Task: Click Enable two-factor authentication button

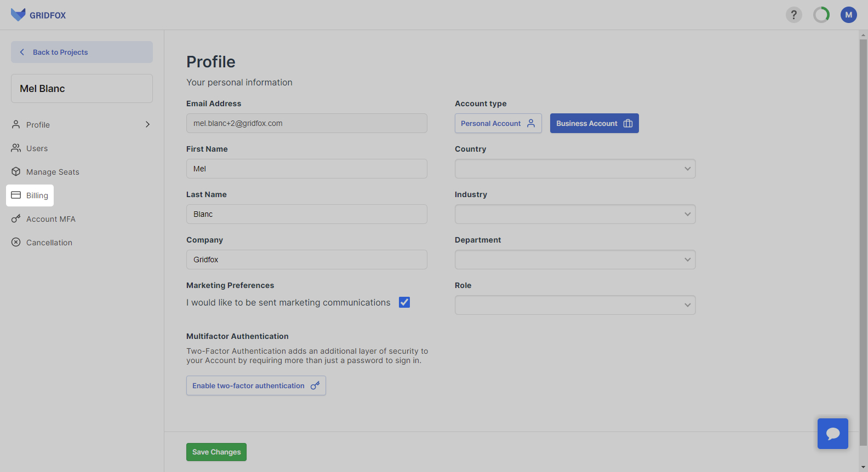Action: (256, 385)
